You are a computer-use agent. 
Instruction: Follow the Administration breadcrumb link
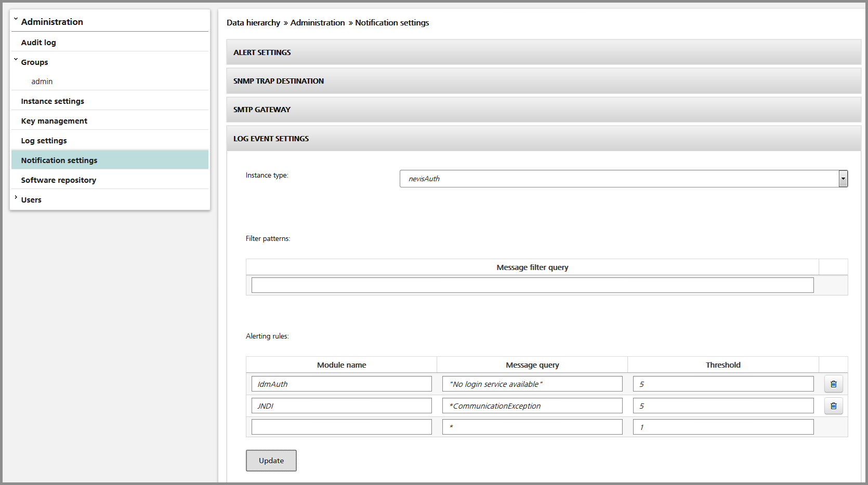[318, 23]
